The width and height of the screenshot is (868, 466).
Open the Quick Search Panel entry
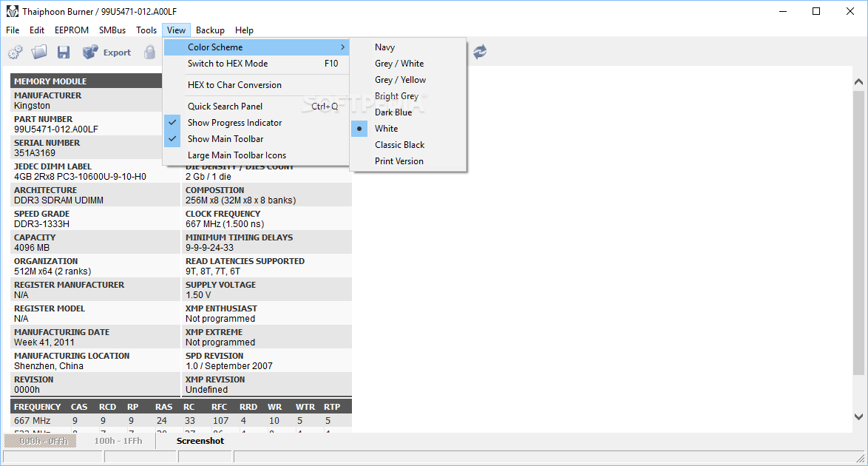coord(257,107)
